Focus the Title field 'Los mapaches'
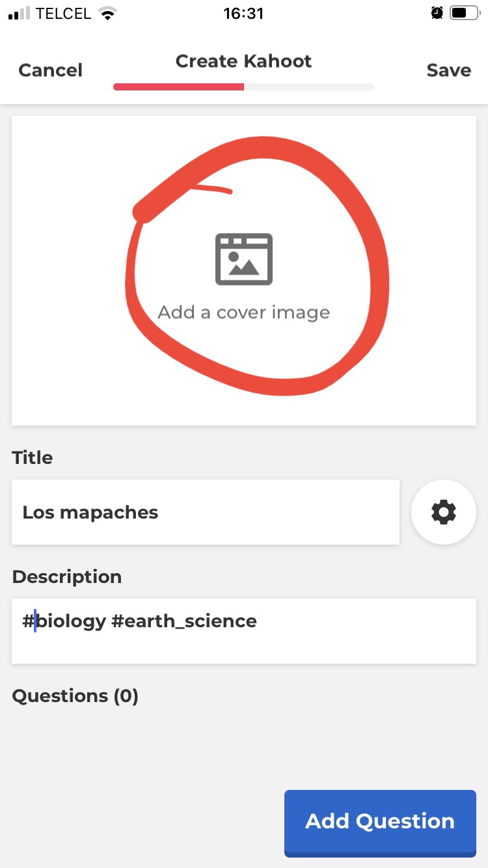The width and height of the screenshot is (488, 868). tap(205, 512)
